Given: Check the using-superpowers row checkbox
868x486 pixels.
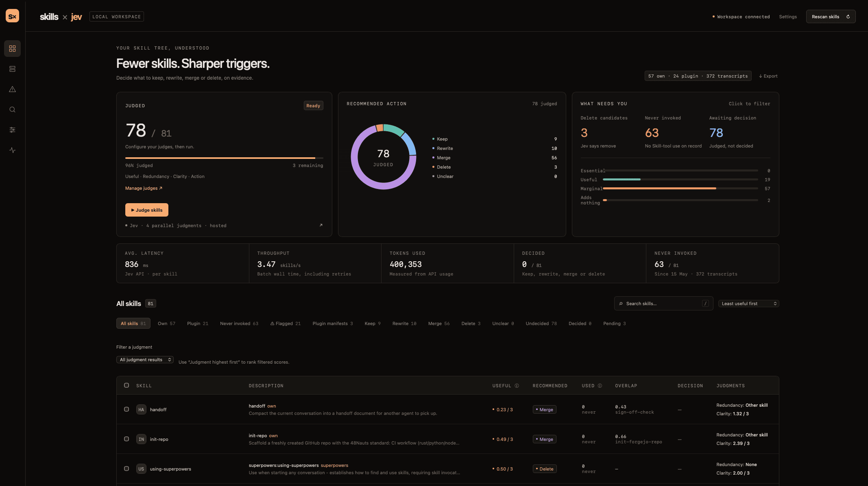Looking at the screenshot, I should [x=126, y=469].
